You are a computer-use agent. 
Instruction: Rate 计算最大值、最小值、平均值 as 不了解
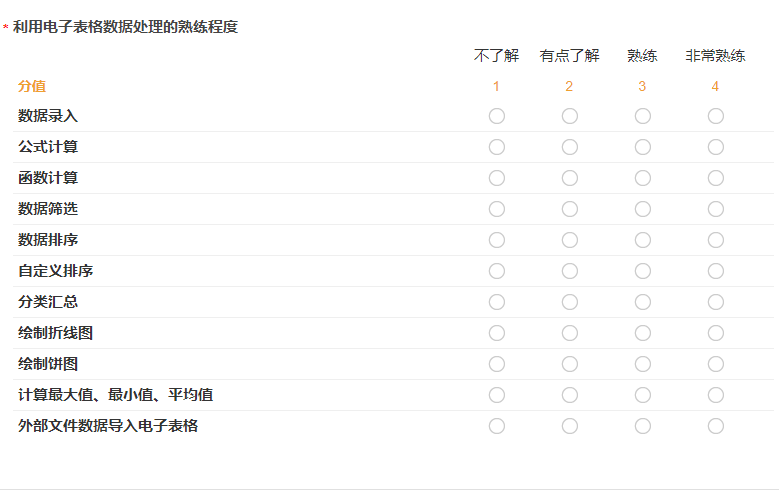click(497, 395)
